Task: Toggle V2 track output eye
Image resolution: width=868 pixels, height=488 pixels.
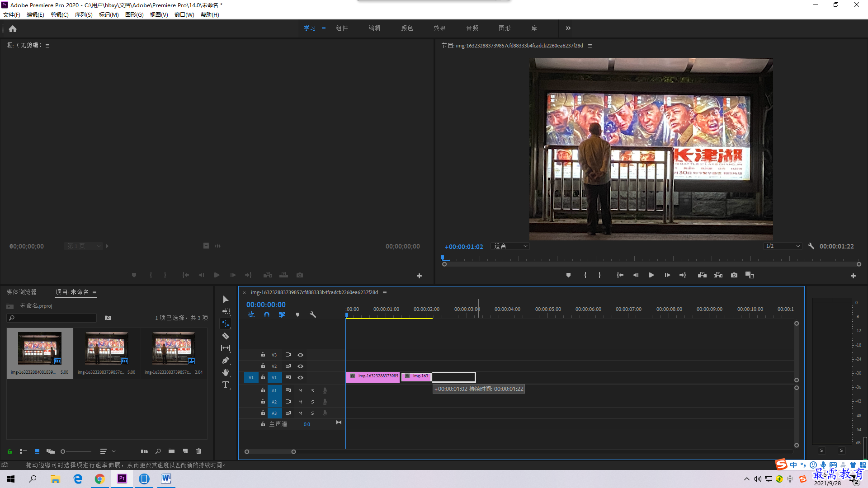Action: coord(300,366)
